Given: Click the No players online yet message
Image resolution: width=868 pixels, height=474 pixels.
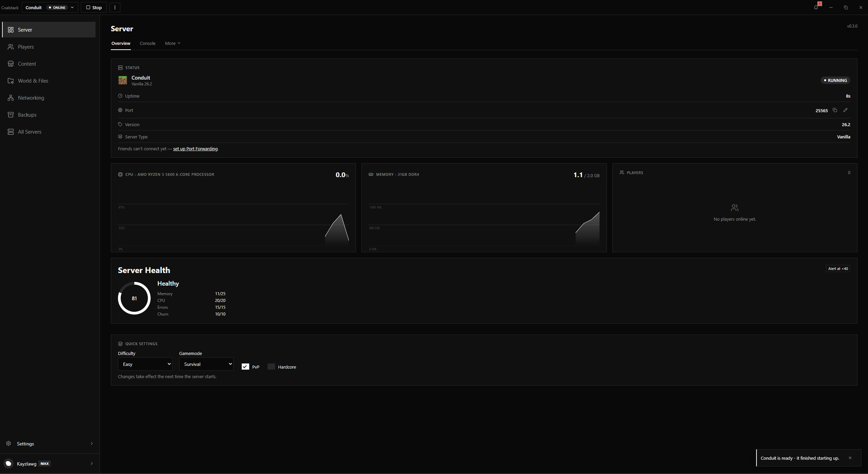Looking at the screenshot, I should click(x=735, y=219).
